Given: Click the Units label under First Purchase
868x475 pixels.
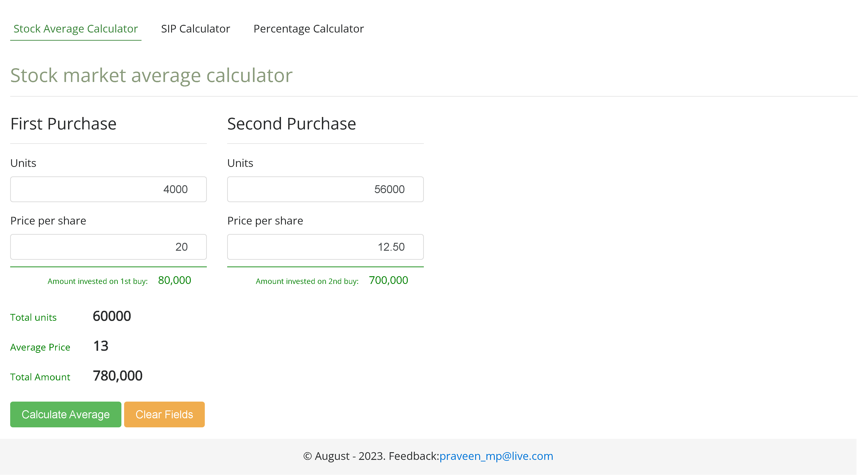Looking at the screenshot, I should (23, 163).
